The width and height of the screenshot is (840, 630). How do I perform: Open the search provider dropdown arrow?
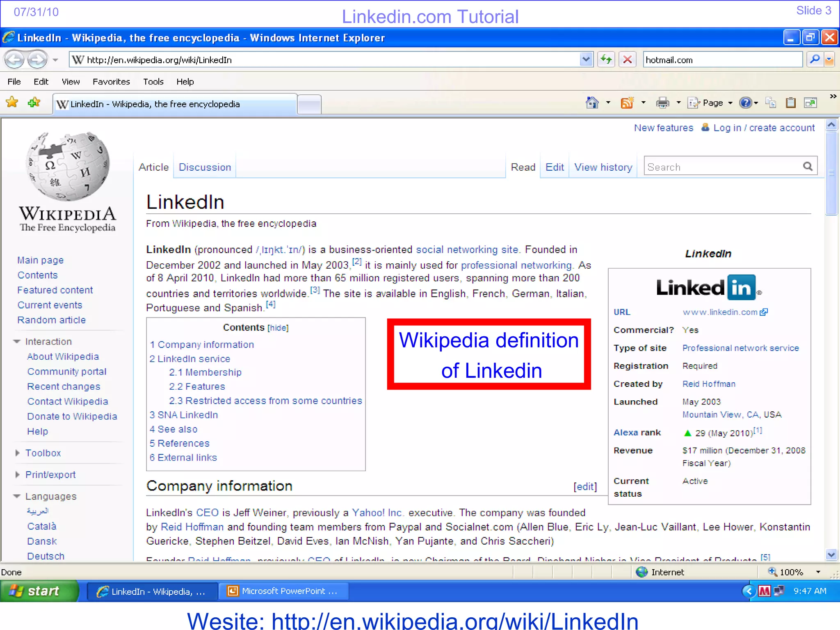(x=829, y=60)
